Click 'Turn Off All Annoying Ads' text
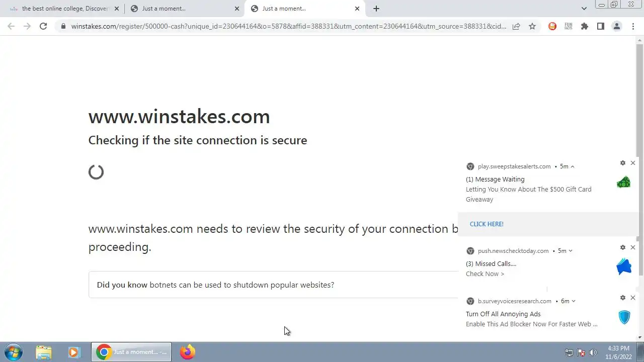This screenshot has width=644, height=362. (x=503, y=314)
